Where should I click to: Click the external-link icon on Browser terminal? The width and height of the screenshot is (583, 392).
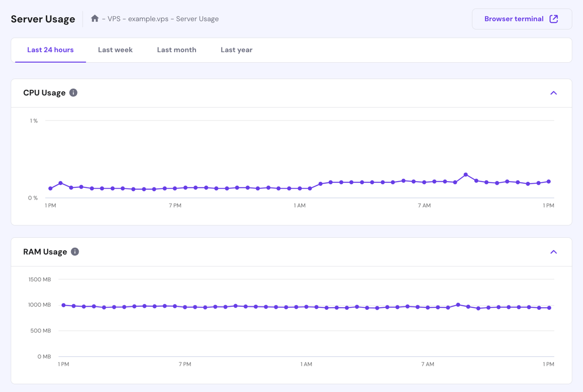[553, 18]
